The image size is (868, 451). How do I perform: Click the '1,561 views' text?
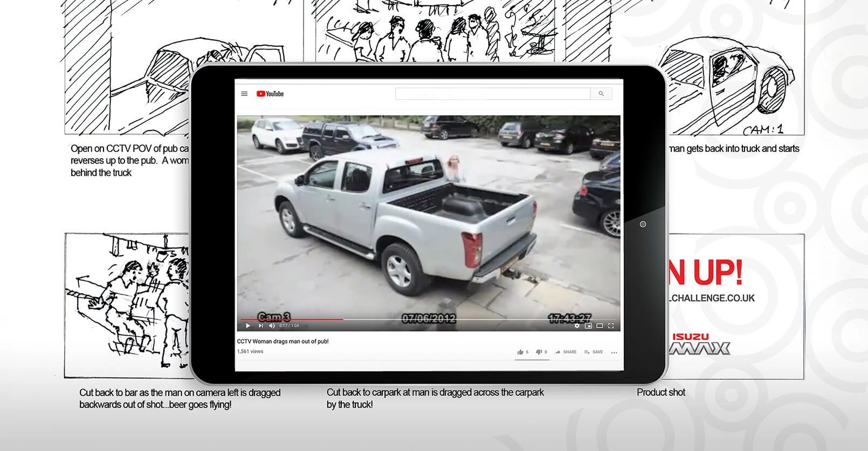(x=250, y=351)
